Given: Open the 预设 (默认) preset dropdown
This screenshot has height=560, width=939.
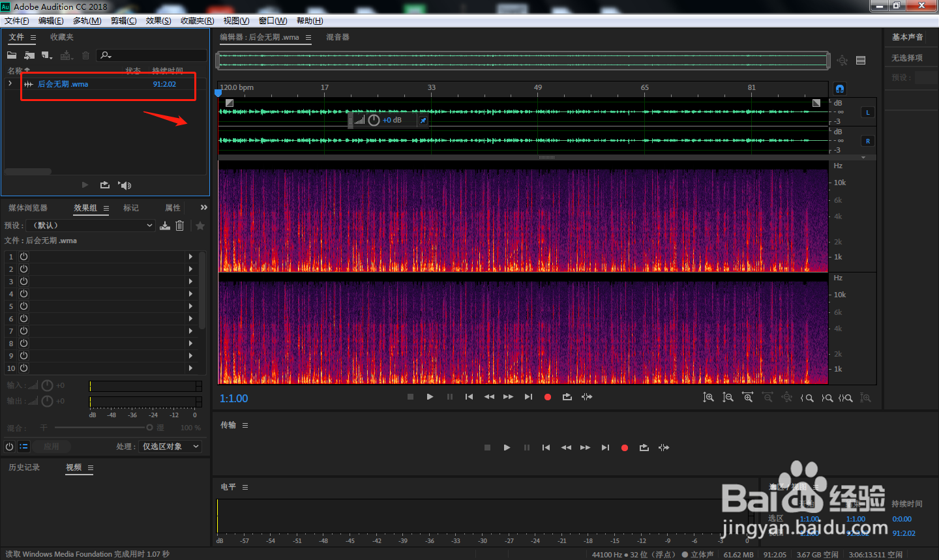Looking at the screenshot, I should tap(92, 226).
